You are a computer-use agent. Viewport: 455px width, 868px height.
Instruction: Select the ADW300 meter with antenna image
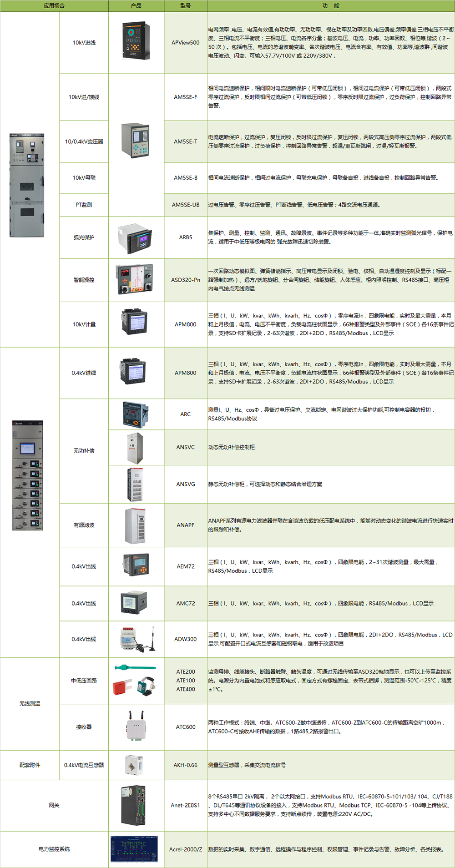point(136,639)
